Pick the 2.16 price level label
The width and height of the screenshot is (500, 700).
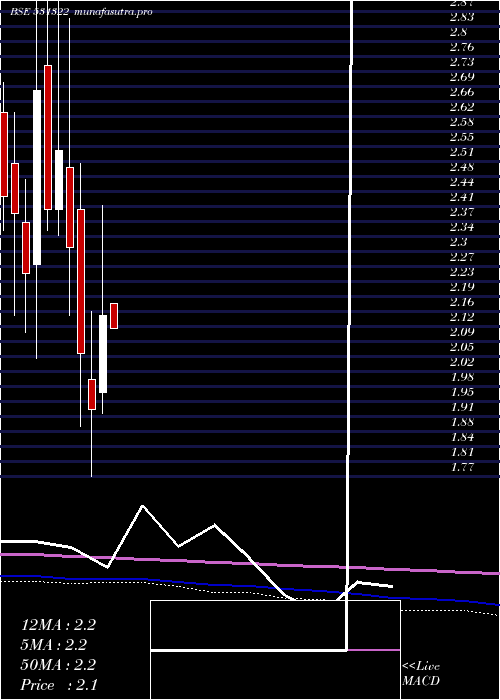click(461, 302)
